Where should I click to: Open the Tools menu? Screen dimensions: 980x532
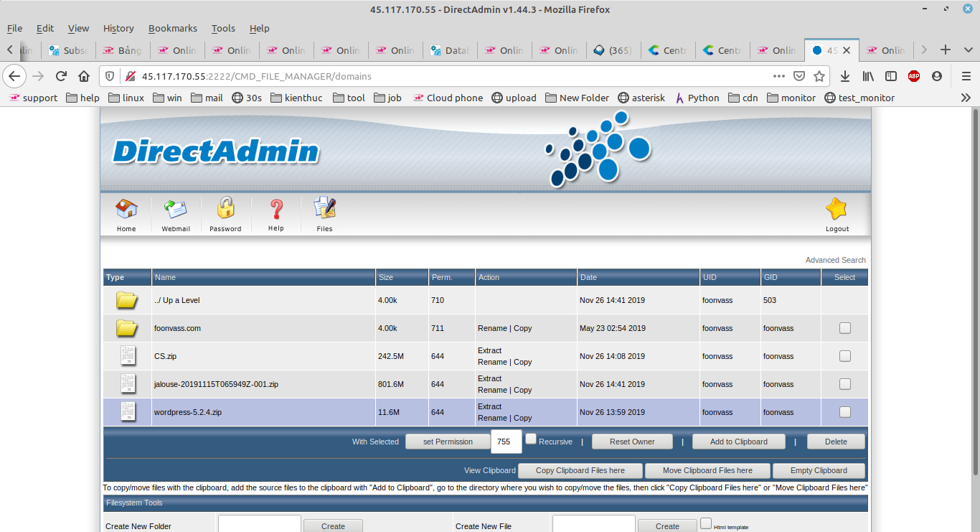click(x=223, y=28)
